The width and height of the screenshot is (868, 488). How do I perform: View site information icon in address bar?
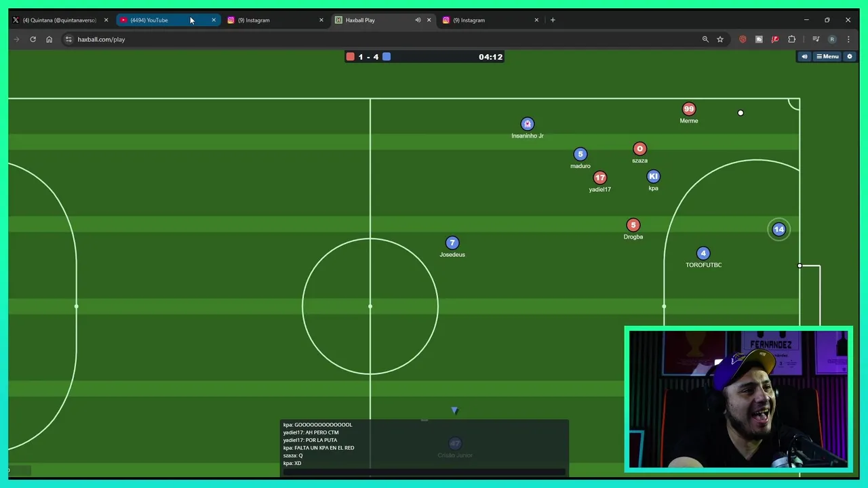click(x=68, y=39)
